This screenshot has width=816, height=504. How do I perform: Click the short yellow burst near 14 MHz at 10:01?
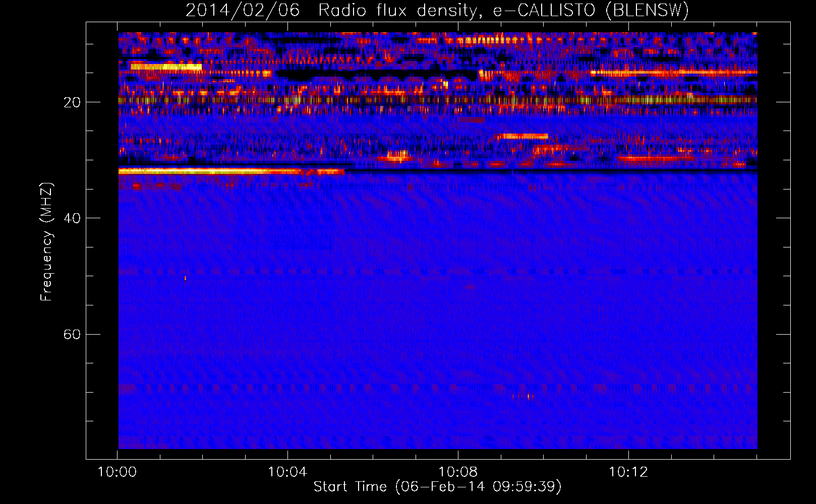pyautogui.click(x=166, y=67)
